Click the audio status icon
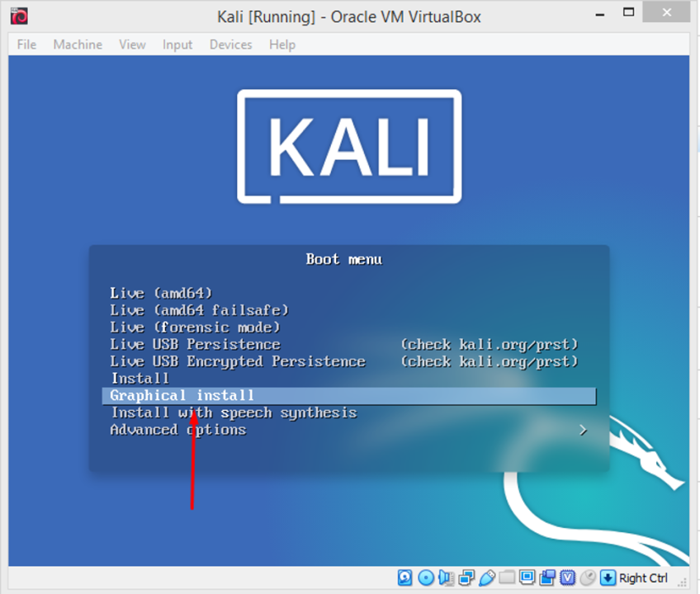 [x=445, y=577]
